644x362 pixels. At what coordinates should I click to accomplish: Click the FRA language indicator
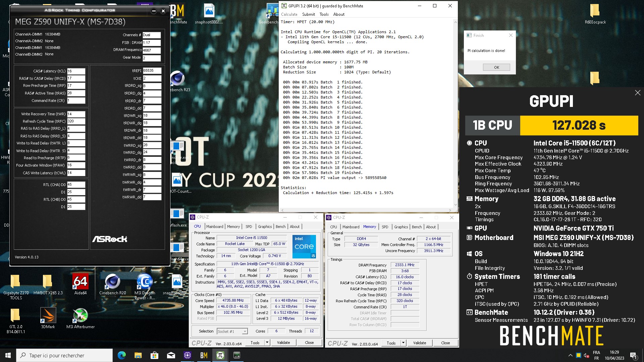point(596,355)
